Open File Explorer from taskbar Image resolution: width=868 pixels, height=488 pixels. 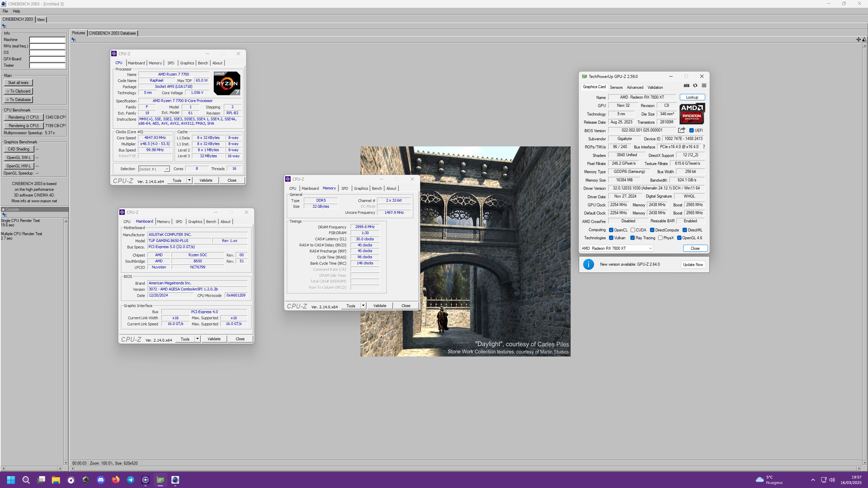pyautogui.click(x=56, y=480)
